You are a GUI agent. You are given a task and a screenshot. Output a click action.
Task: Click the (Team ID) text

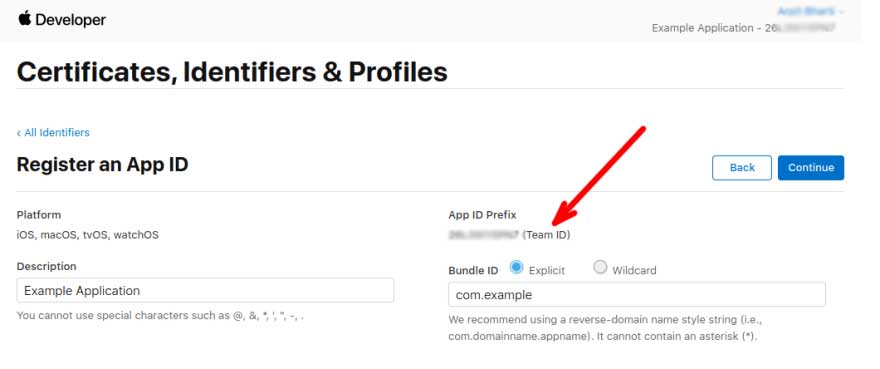point(546,235)
